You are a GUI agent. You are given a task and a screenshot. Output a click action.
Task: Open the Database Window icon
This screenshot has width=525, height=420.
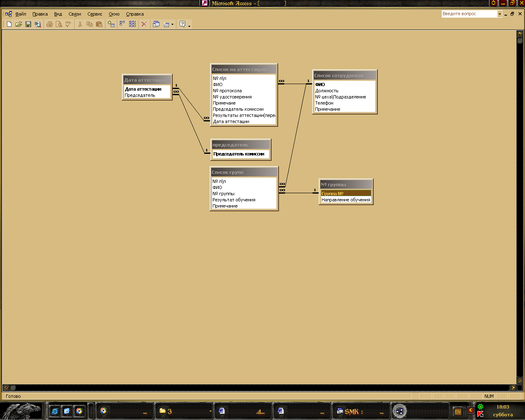pos(156,25)
